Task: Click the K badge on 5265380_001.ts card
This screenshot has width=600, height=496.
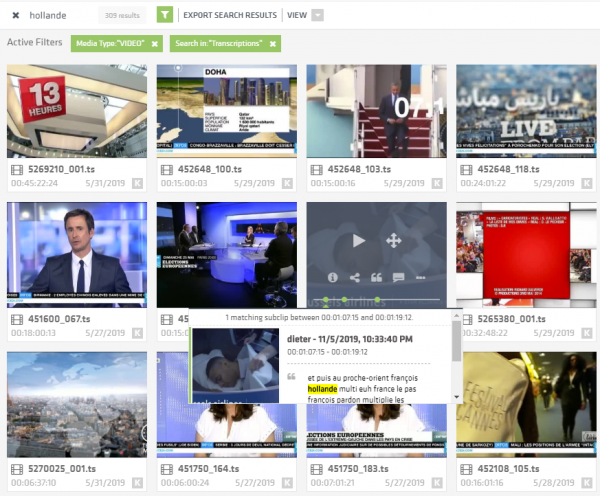Action: tap(587, 333)
